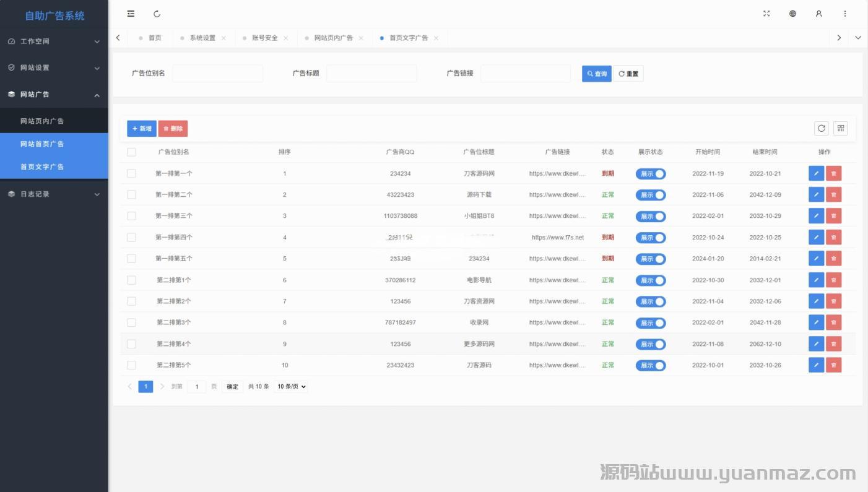Enter fullscreen using the header expand icon
This screenshot has width=868, height=492.
tap(766, 14)
